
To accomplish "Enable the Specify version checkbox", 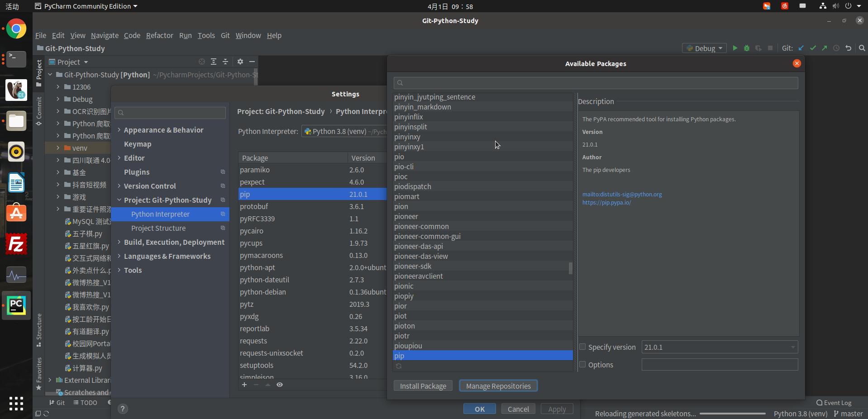I will tap(582, 347).
